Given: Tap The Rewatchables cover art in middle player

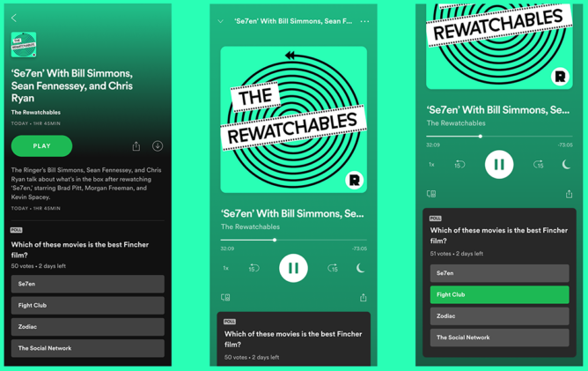Looking at the screenshot, I should 294,120.
